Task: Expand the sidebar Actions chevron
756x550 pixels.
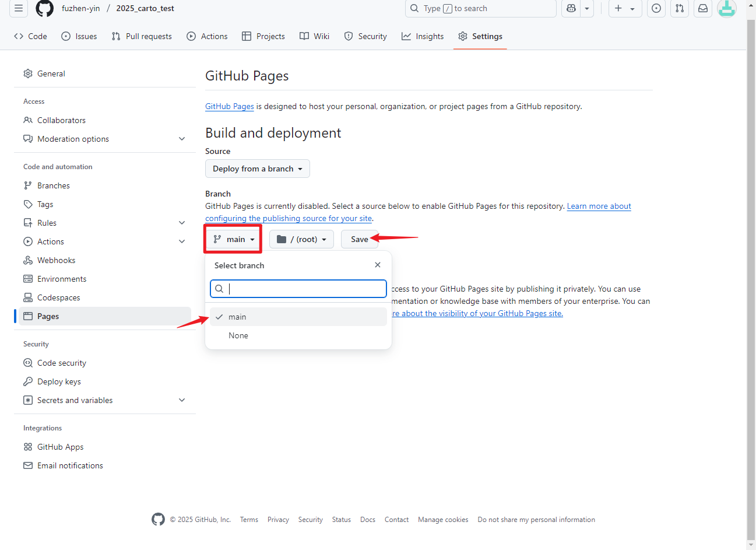Action: (182, 241)
